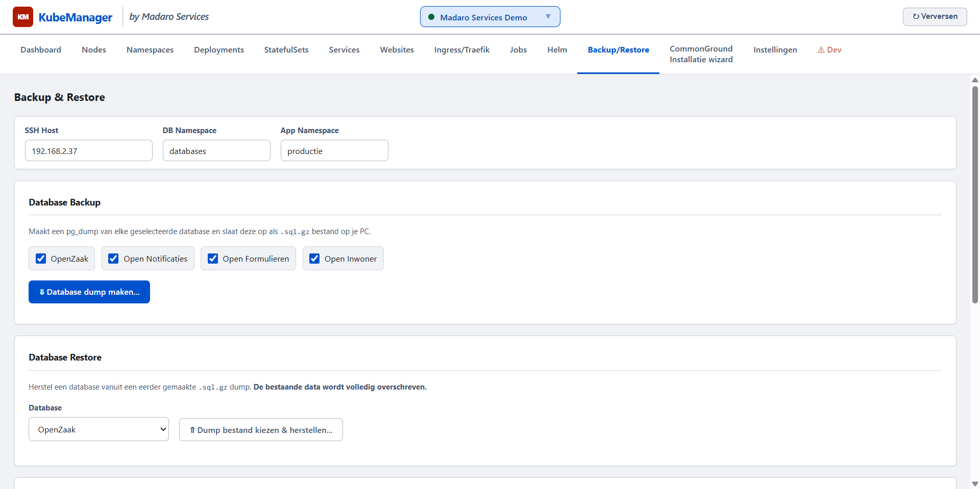This screenshot has width=980, height=489.
Task: Open the Madaro Services Demo cluster dropdown
Action: coord(490,17)
